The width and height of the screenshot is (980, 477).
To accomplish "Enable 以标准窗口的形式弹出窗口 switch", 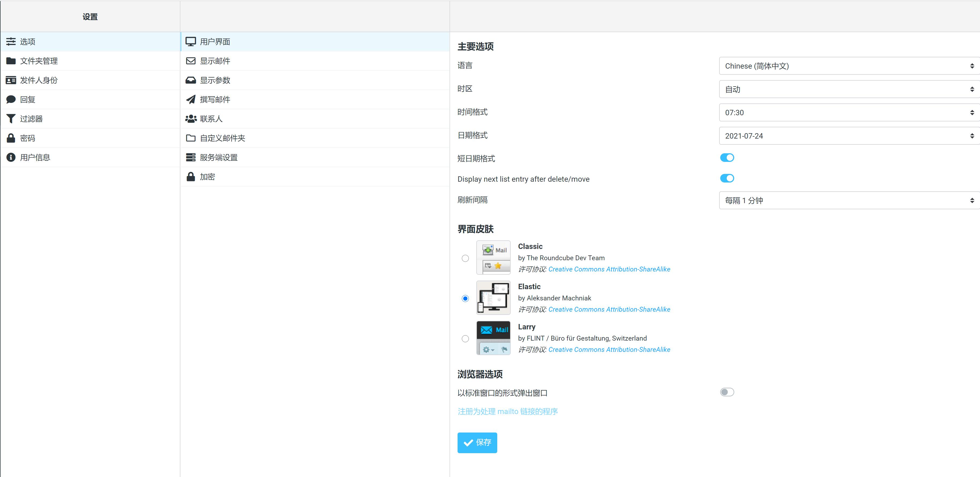I will click(x=727, y=392).
